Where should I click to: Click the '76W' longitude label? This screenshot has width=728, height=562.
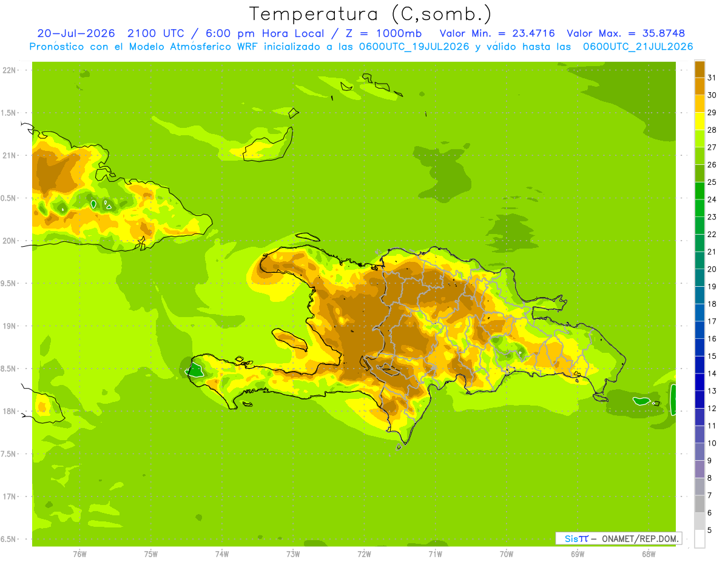79,554
